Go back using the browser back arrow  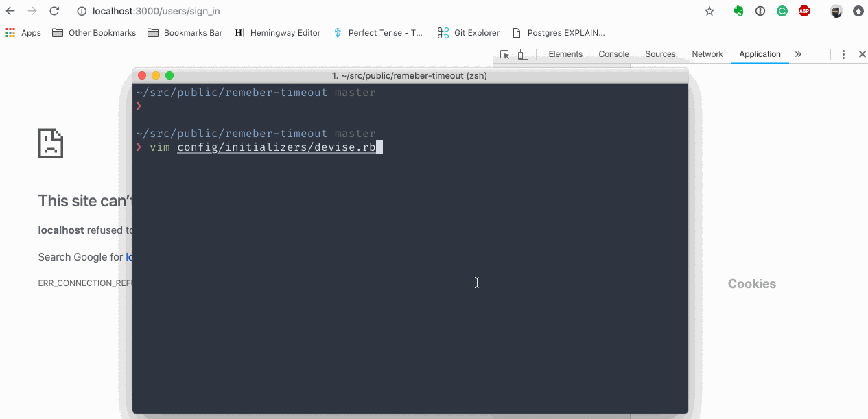click(x=10, y=11)
